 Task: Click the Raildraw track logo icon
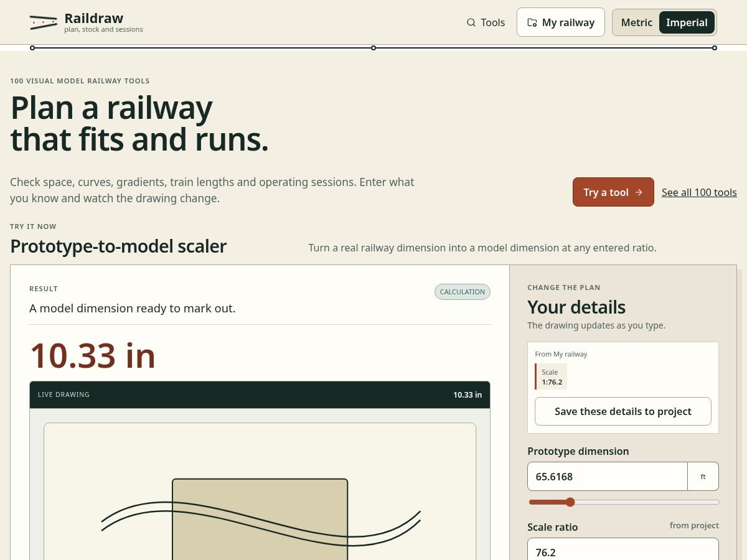pos(44,22)
